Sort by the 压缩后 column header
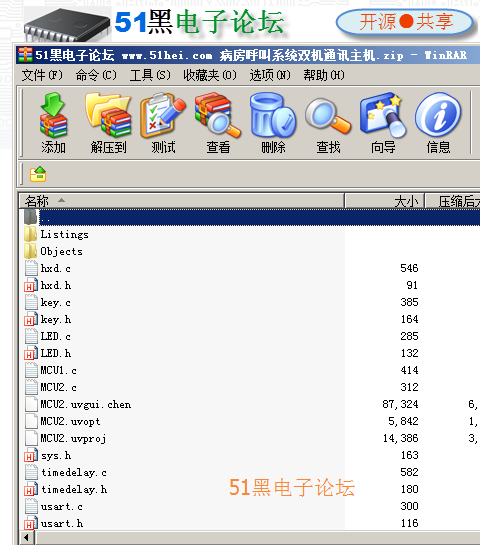 tap(453, 201)
